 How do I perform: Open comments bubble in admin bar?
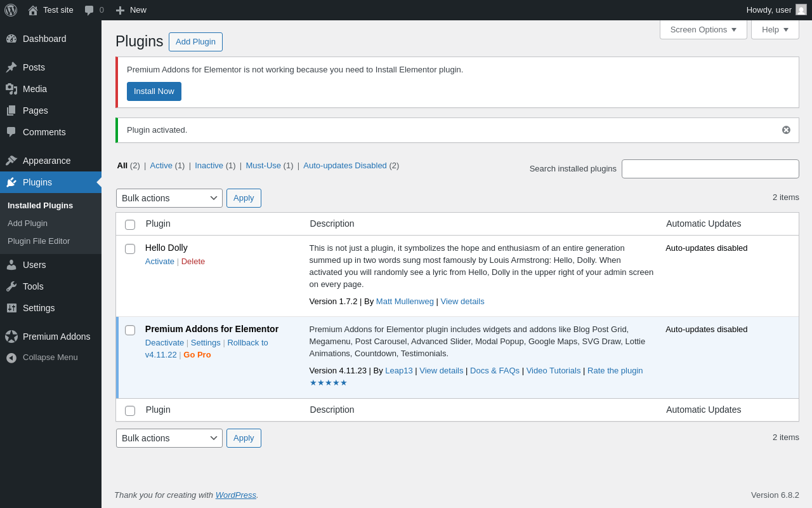click(x=89, y=10)
